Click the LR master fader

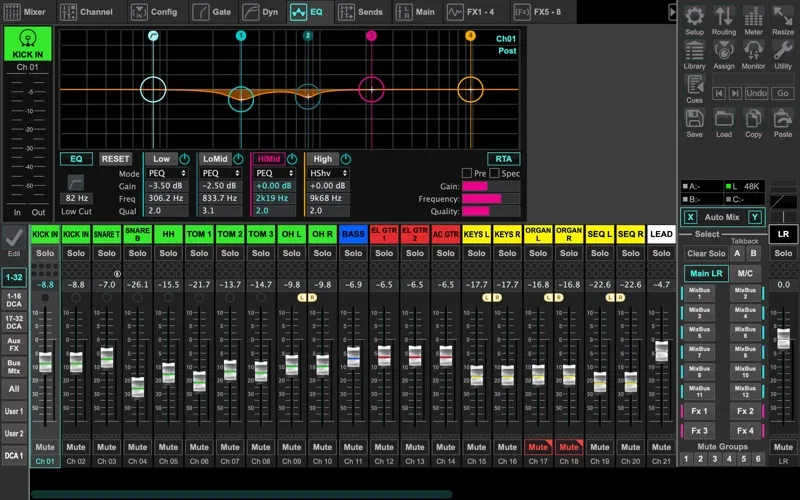(x=783, y=339)
